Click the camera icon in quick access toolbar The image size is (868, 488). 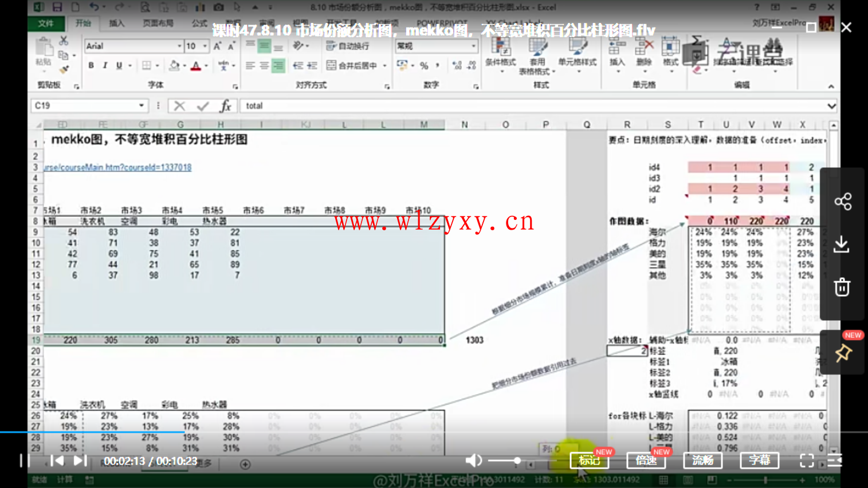click(x=218, y=7)
